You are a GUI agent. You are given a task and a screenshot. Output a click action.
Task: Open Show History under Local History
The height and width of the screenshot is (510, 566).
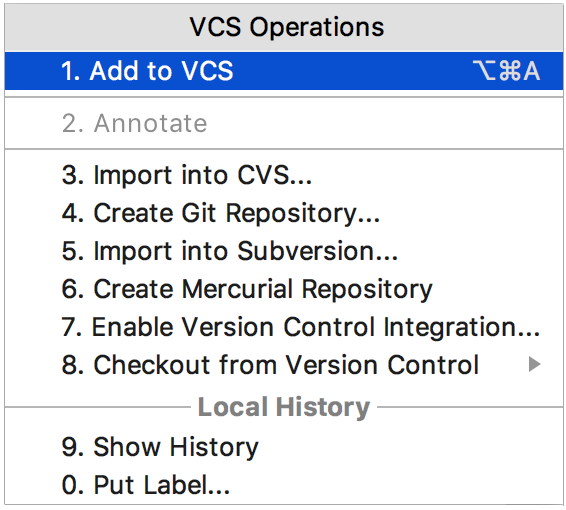click(284, 447)
